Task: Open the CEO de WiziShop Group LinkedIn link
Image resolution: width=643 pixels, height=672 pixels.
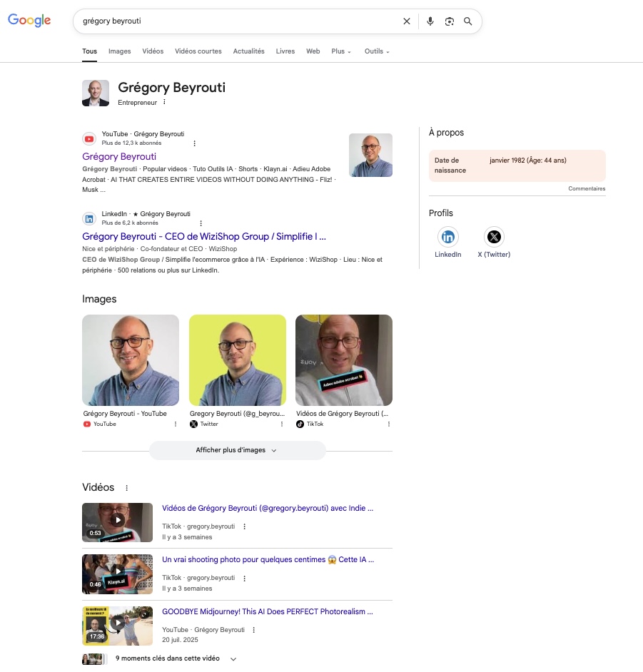Action: click(204, 237)
